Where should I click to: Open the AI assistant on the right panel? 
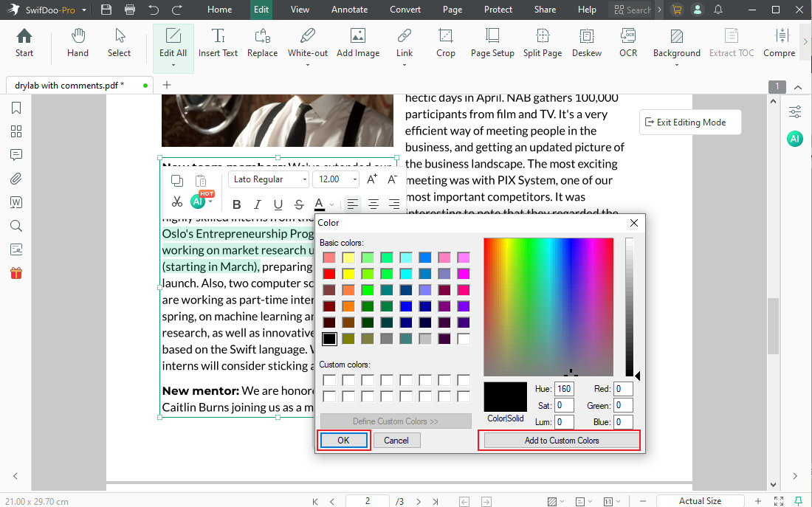795,138
